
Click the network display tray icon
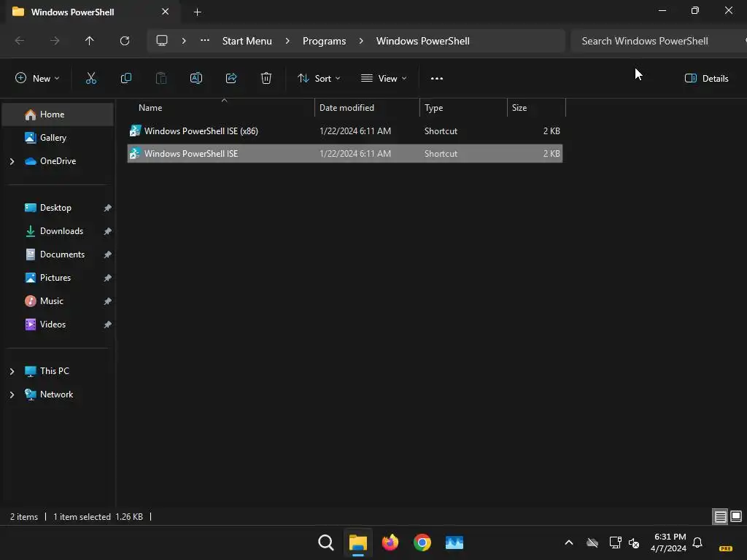[615, 542]
